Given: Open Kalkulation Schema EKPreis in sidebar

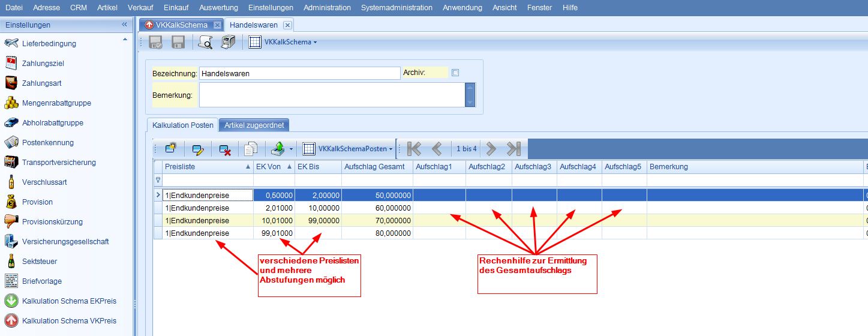Looking at the screenshot, I should click(x=69, y=301).
